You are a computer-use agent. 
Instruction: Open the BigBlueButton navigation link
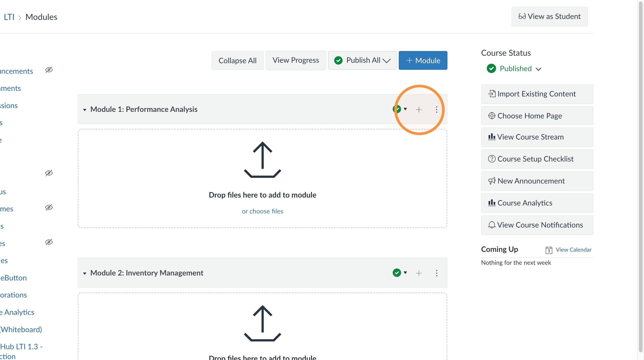[13, 278]
